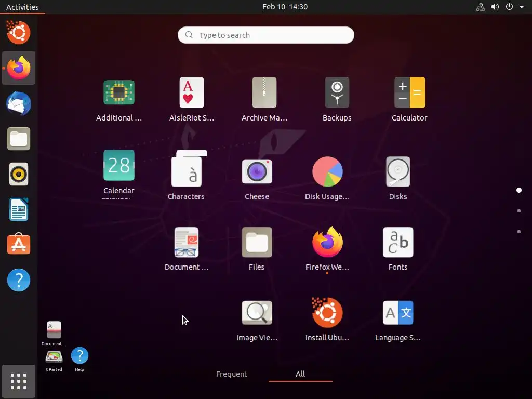Screen dimensions: 532x399
Task: Click the Type to search field
Action: tap(266, 35)
